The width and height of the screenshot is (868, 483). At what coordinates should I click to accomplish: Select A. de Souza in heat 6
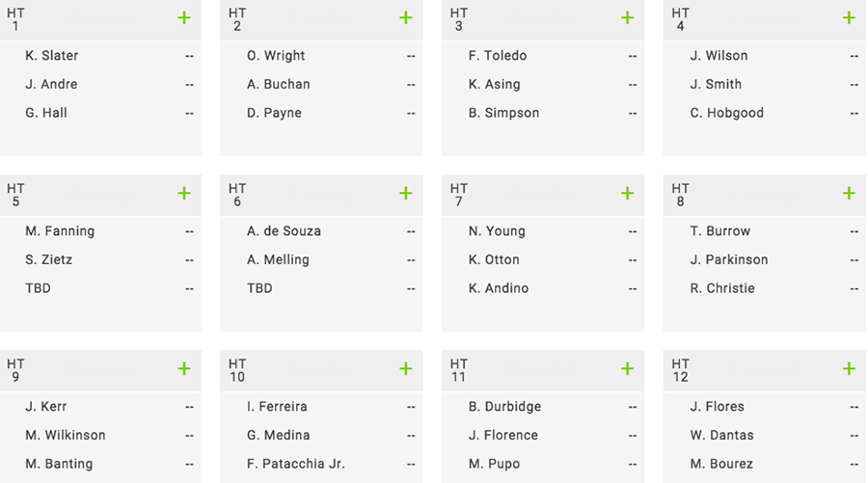[284, 231]
